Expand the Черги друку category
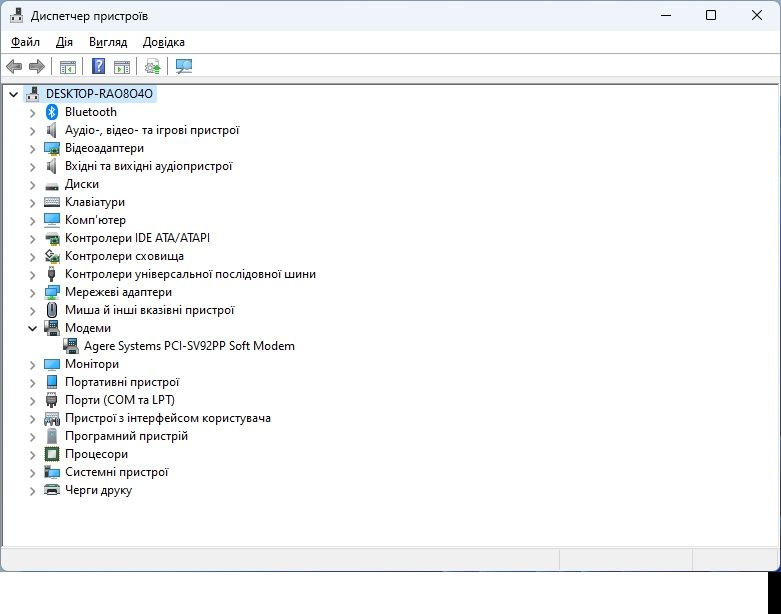781x614 pixels. pos(32,491)
